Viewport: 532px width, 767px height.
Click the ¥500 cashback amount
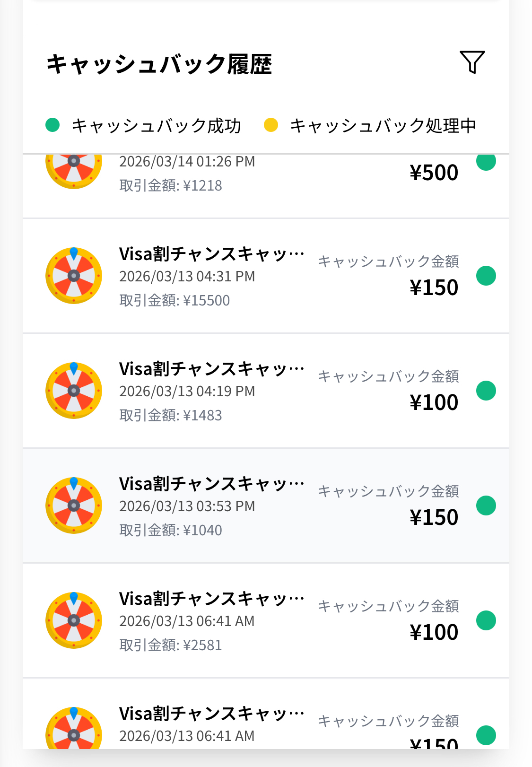pos(434,173)
